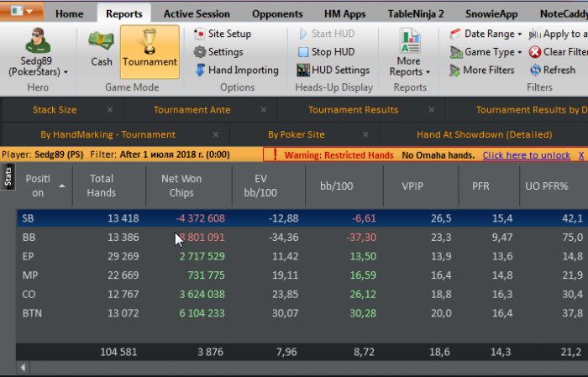Open the Active Session tab

click(x=196, y=13)
